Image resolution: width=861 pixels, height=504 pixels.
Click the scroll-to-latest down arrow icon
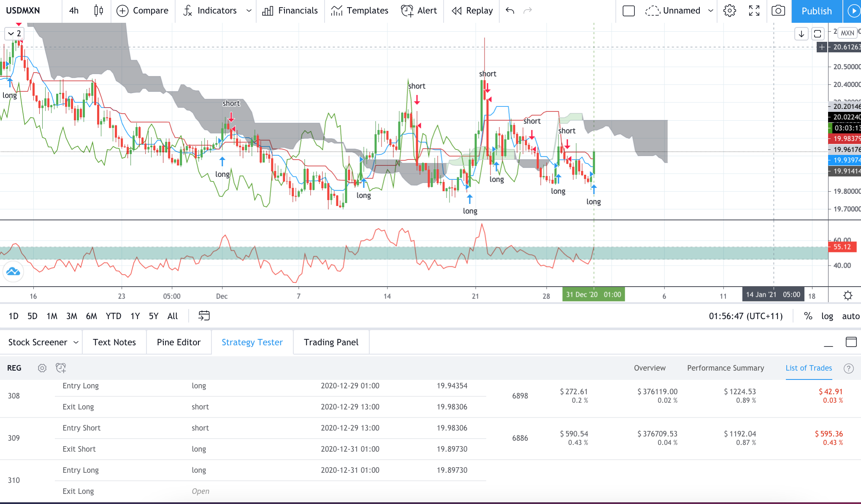click(801, 34)
